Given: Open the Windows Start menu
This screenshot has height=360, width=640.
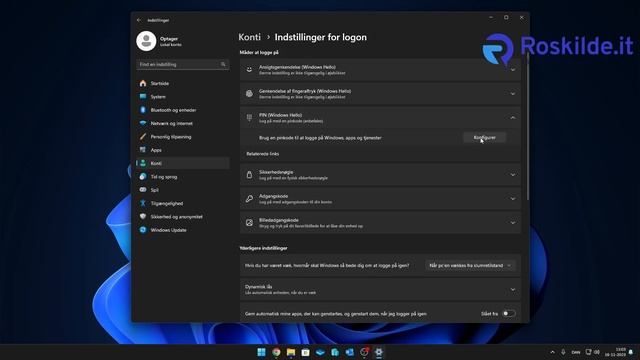Looking at the screenshot, I should (262, 352).
